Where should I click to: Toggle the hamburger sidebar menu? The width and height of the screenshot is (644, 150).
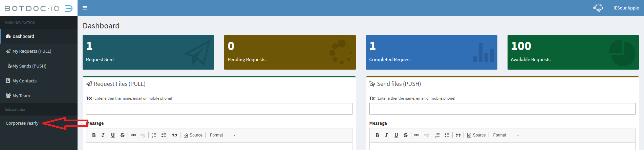click(x=85, y=8)
